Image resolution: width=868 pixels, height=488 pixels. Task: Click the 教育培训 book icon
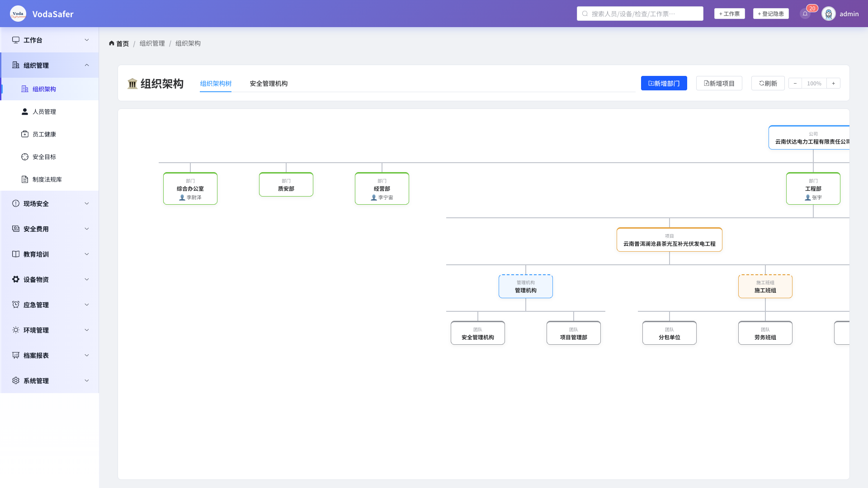point(16,254)
